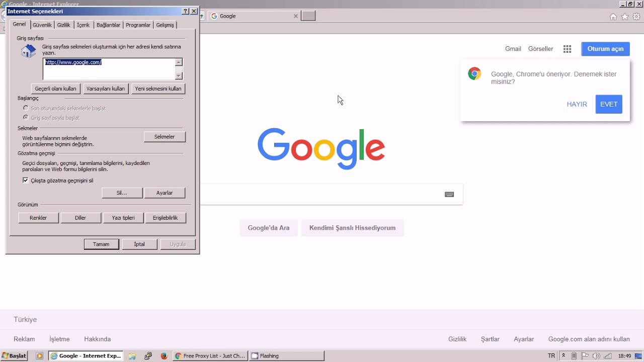Switch to Bağlantılar tab
The image size is (644, 362).
(x=108, y=25)
